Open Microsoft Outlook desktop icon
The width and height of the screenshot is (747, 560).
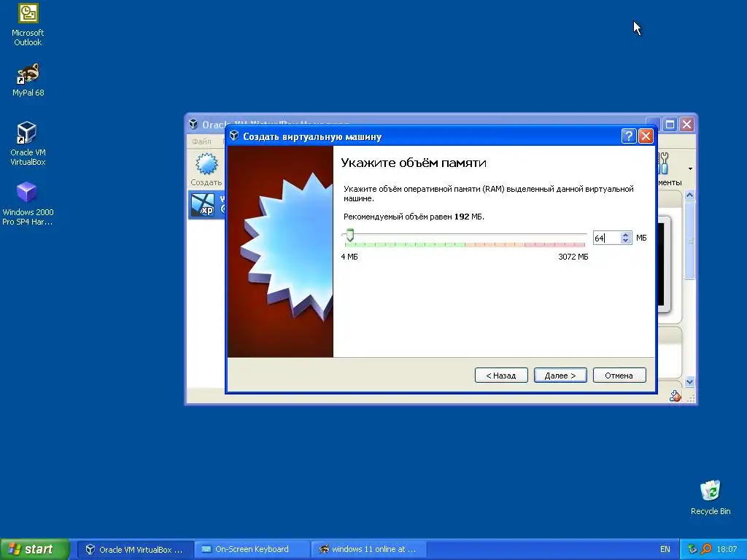coord(28,25)
